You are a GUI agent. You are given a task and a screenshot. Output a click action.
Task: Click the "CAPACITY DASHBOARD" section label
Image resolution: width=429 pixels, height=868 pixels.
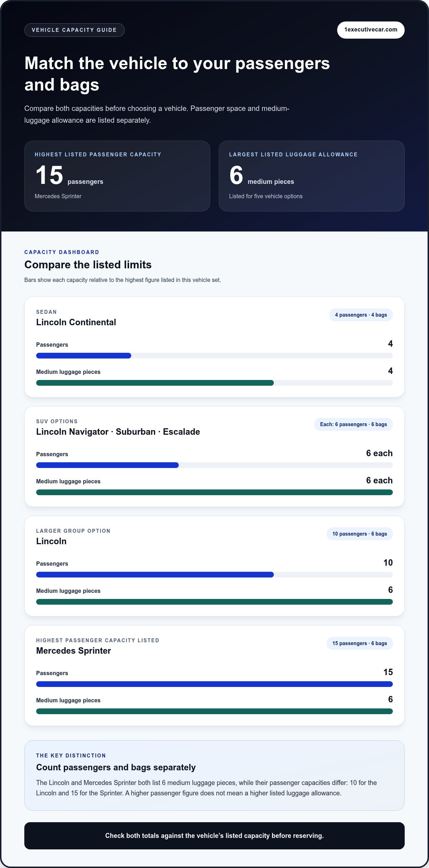click(x=62, y=252)
